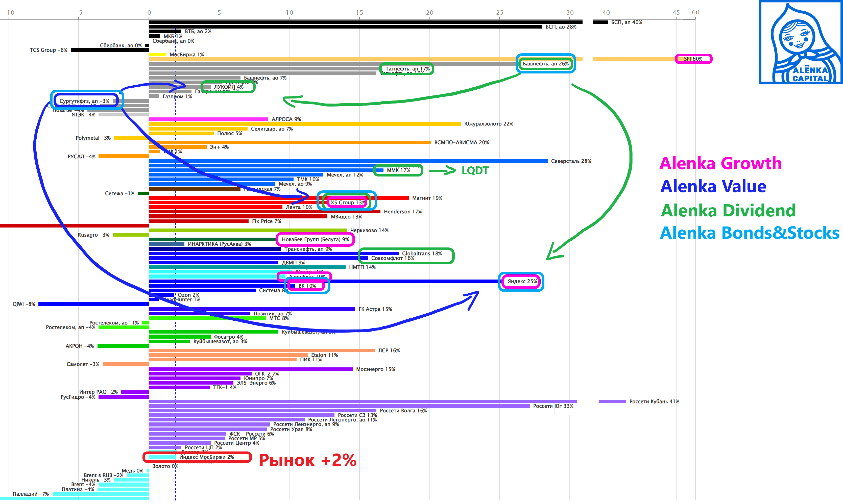Click the 'ВК 10%' label
The image size is (843, 504).
tap(307, 286)
